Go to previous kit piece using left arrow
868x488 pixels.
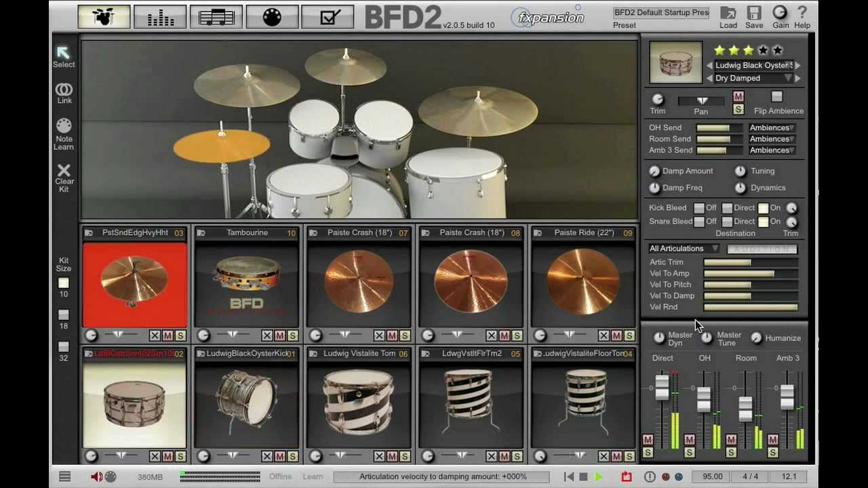pos(709,66)
